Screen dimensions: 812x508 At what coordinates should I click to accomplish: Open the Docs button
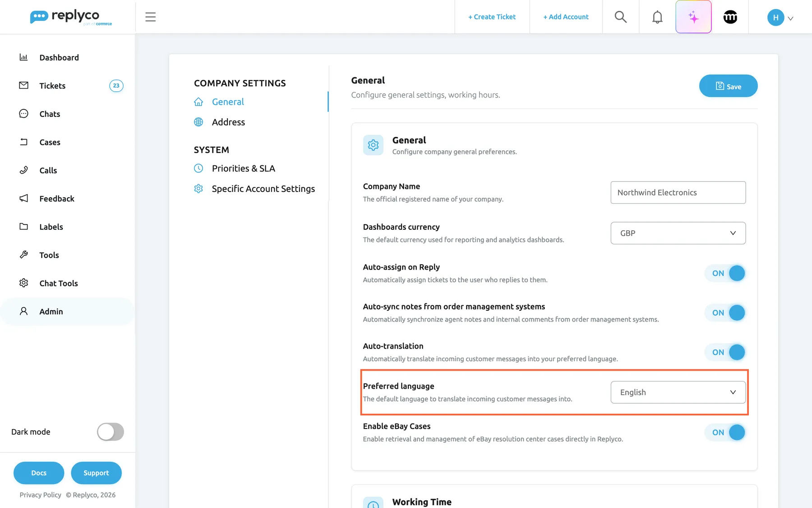pos(39,473)
